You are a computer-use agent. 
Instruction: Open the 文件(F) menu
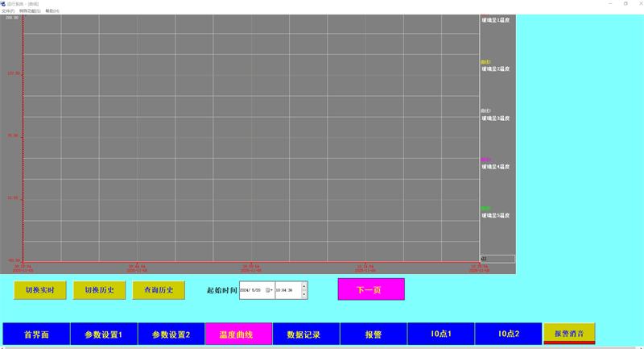point(8,10)
